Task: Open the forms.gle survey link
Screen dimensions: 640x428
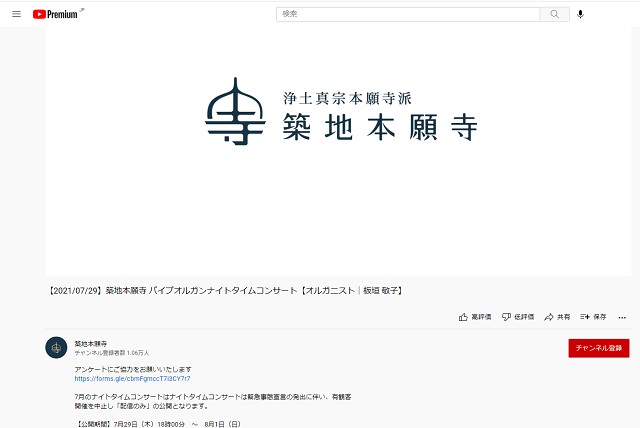Action: [x=132, y=379]
